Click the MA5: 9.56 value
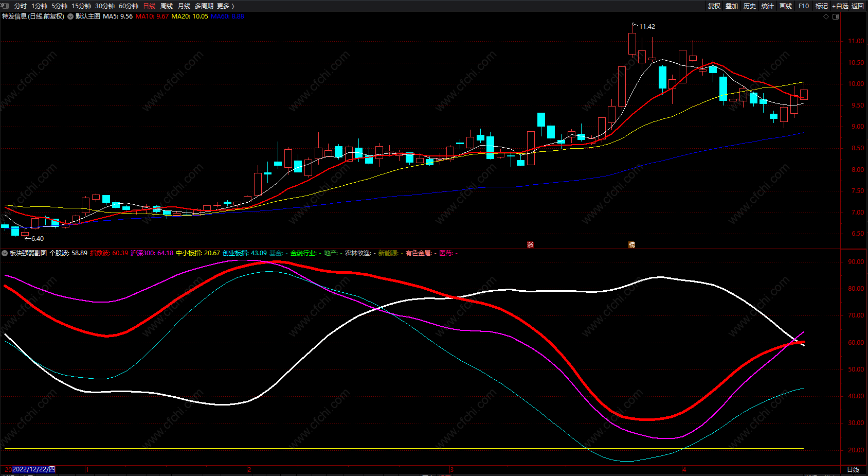This screenshot has width=868, height=476. tap(118, 16)
